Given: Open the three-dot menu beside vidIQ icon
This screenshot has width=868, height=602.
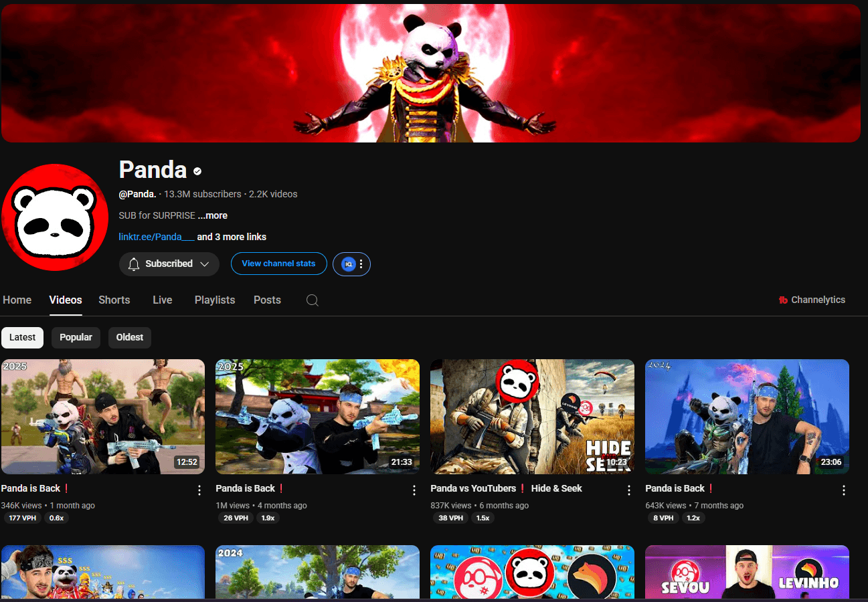Looking at the screenshot, I should click(x=361, y=264).
